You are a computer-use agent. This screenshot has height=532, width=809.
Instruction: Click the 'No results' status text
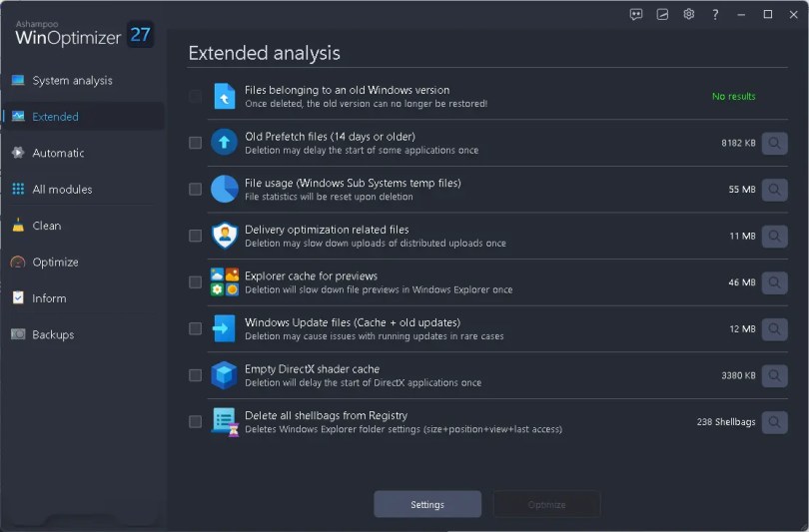[x=733, y=97]
